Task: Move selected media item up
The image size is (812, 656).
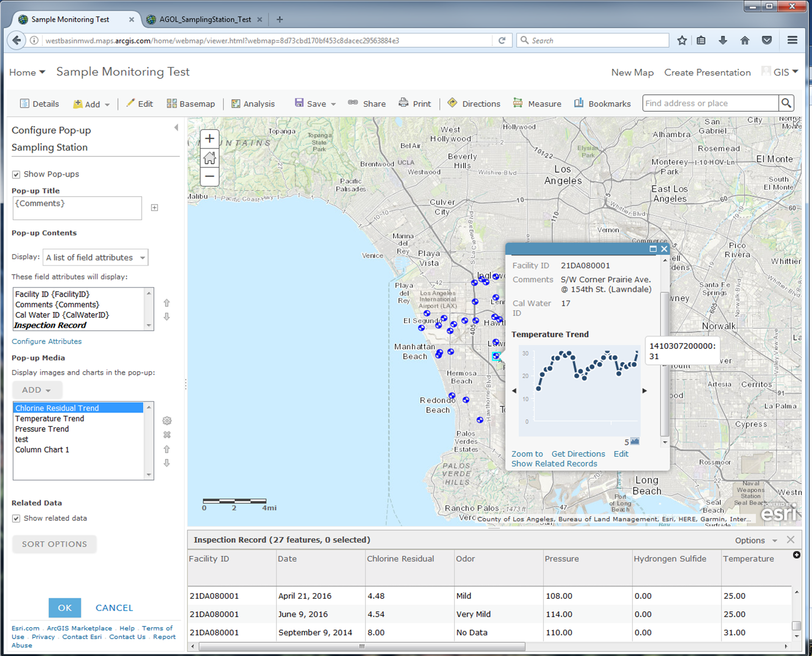Action: tap(167, 449)
